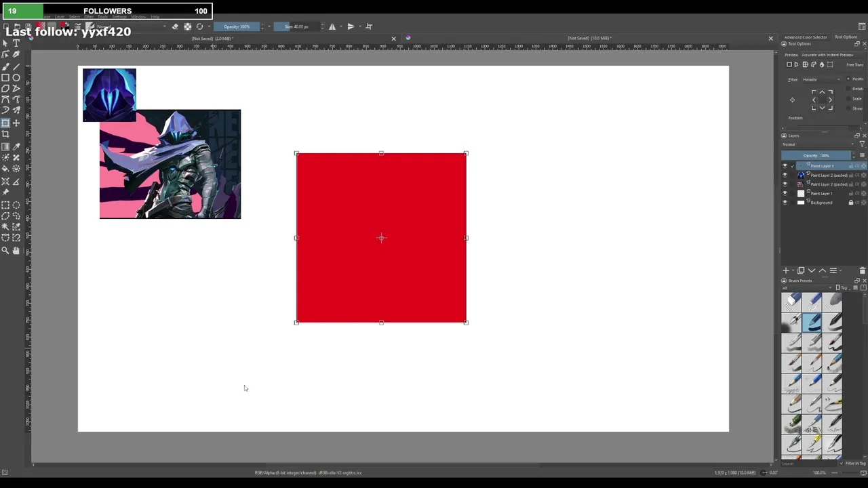This screenshot has width=868, height=488.
Task: Select the Zoom magnifier tool
Action: [5, 251]
